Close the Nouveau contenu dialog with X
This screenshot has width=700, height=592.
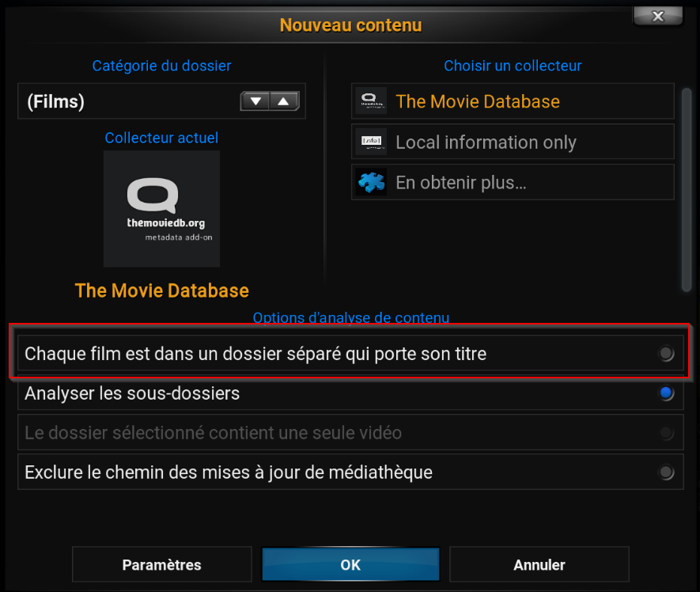(658, 17)
